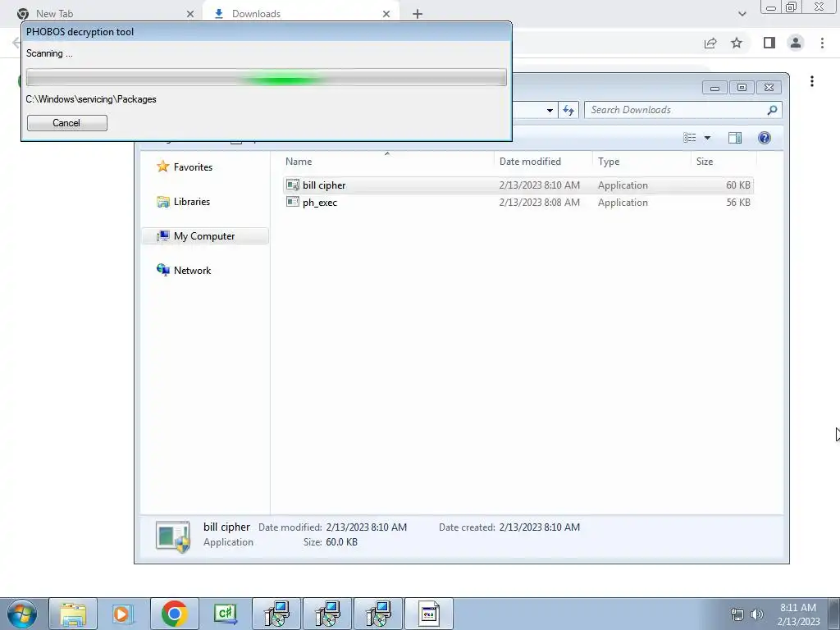Open the first installer taskbar icon
The height and width of the screenshot is (630, 840).
point(276,614)
